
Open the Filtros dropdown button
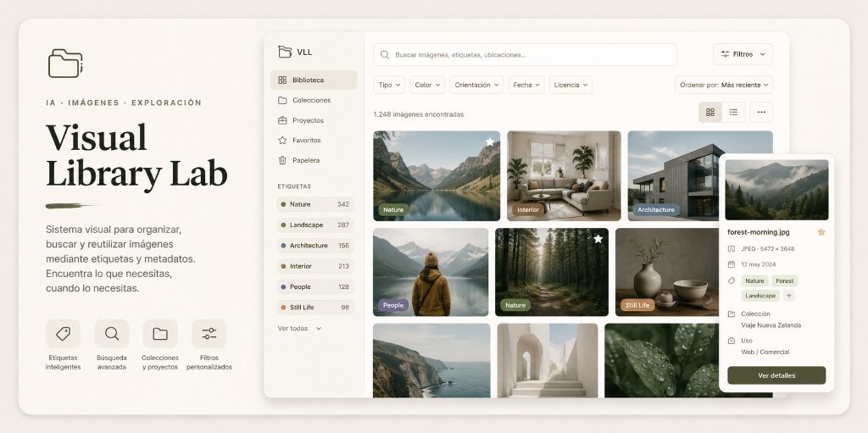click(x=743, y=54)
